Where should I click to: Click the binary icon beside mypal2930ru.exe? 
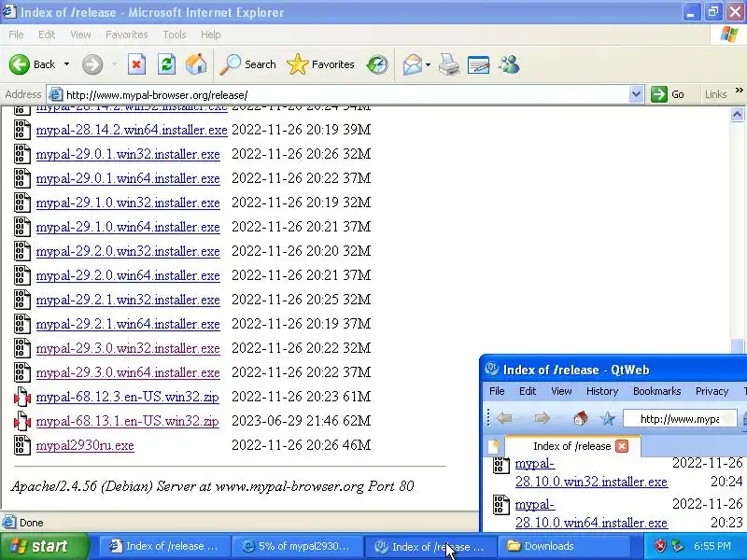21,445
